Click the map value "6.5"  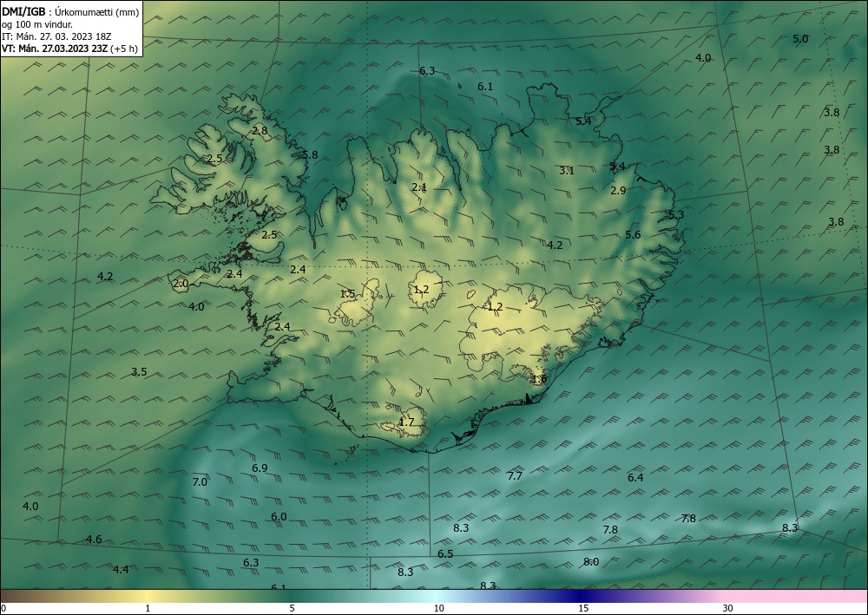click(445, 554)
